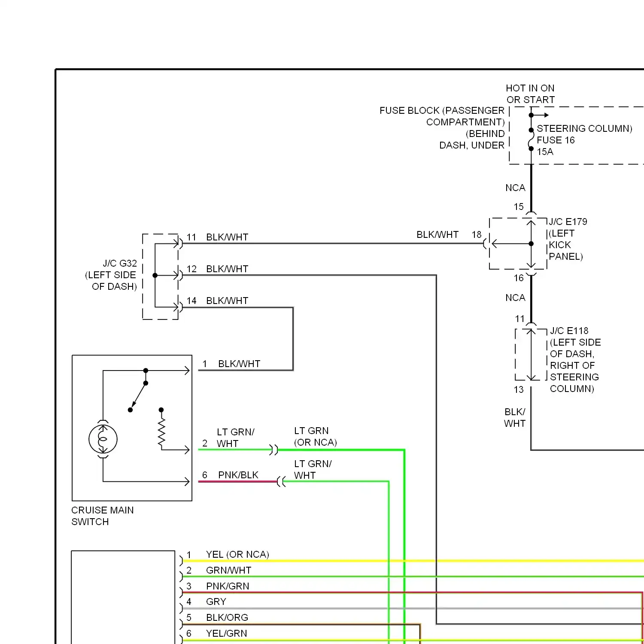Viewport: 644px width, 644px height.
Task: Select the "LT GRN (OR NCA)" wire label
Action: [x=316, y=436]
